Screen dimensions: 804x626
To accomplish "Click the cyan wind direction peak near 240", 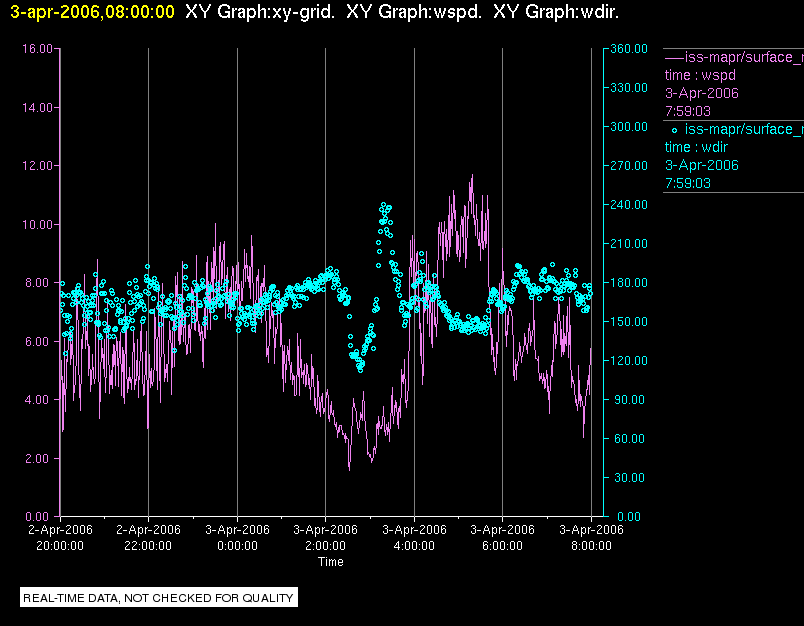I will [x=384, y=205].
